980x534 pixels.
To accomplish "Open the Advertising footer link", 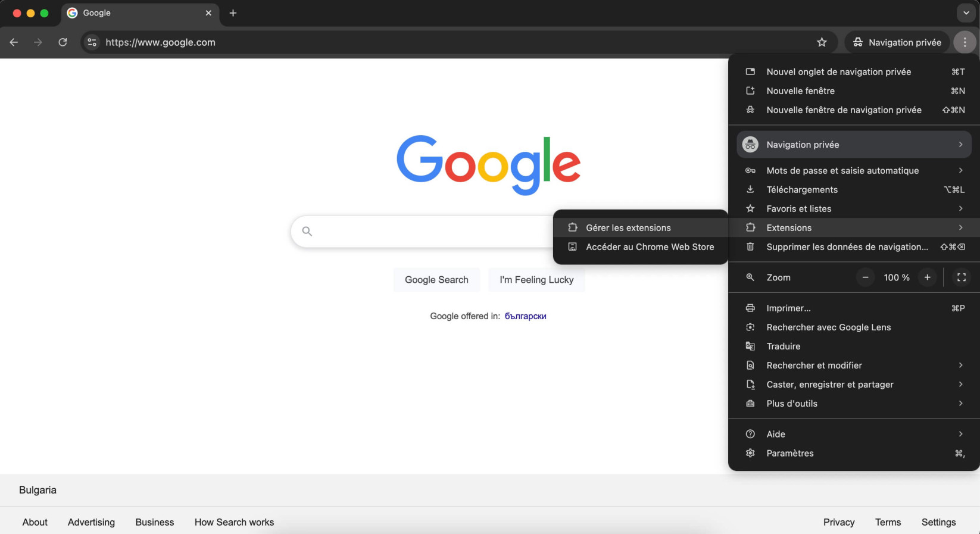I will (x=91, y=522).
